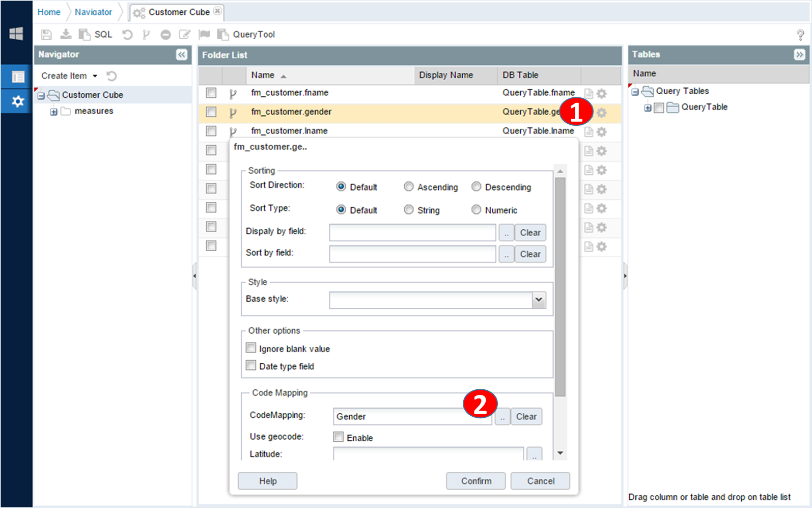Click the Save icon in the toolbar
812x508 pixels.
[x=46, y=35]
